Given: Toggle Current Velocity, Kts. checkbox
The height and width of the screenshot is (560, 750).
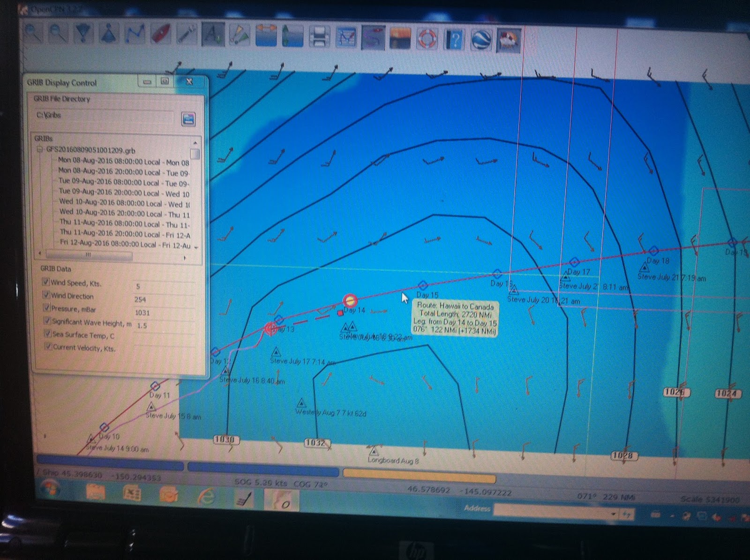Looking at the screenshot, I should pos(48,346).
